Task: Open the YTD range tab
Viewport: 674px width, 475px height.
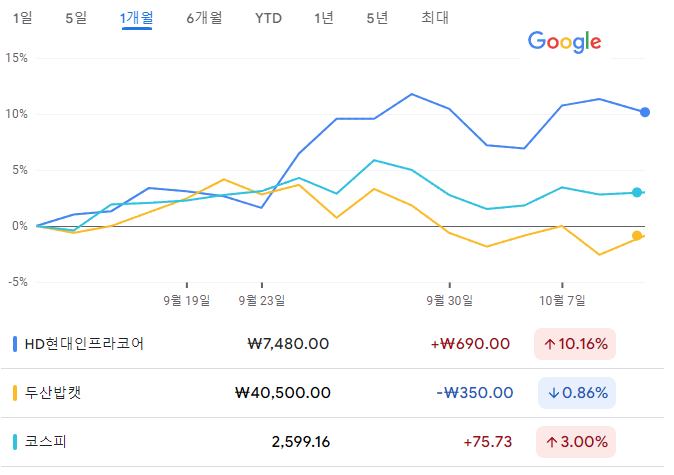Action: pos(268,18)
